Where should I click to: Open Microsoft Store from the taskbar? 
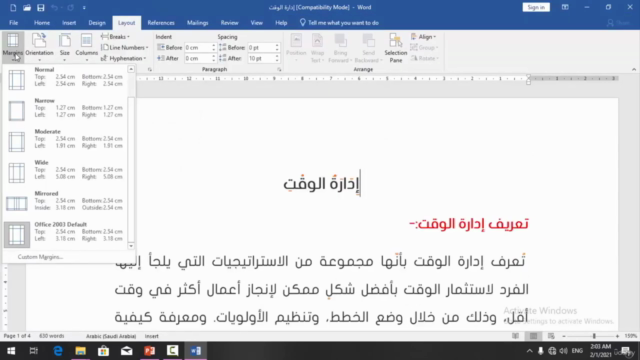pos(104,351)
